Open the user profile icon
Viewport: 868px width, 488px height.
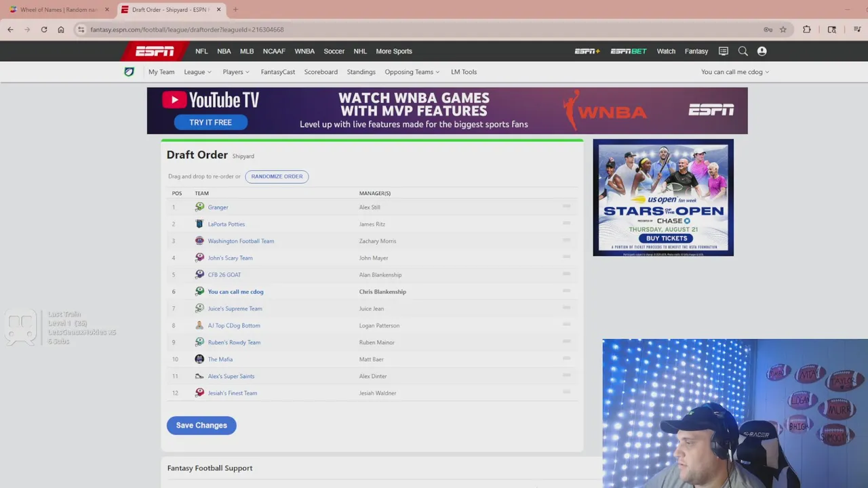(762, 52)
